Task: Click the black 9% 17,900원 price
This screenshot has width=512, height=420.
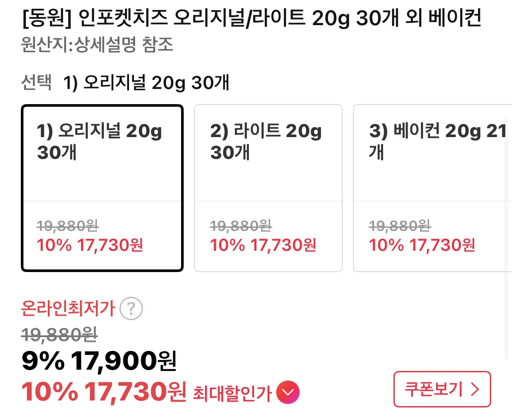Action: click(99, 361)
